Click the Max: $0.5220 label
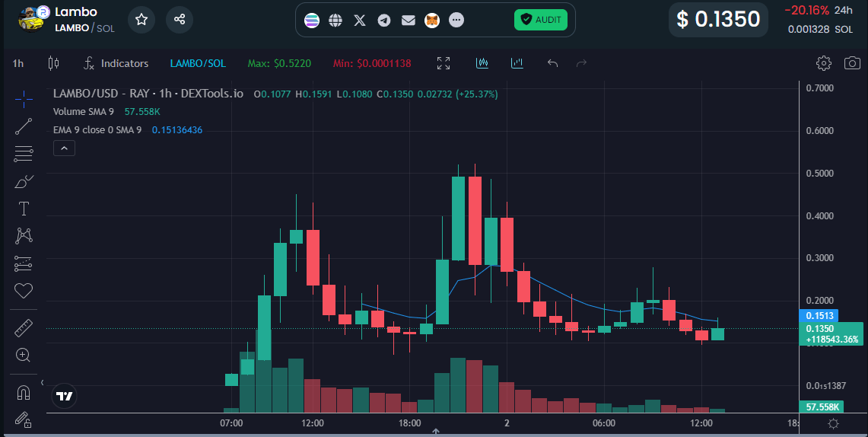The width and height of the screenshot is (868, 437). click(x=279, y=63)
